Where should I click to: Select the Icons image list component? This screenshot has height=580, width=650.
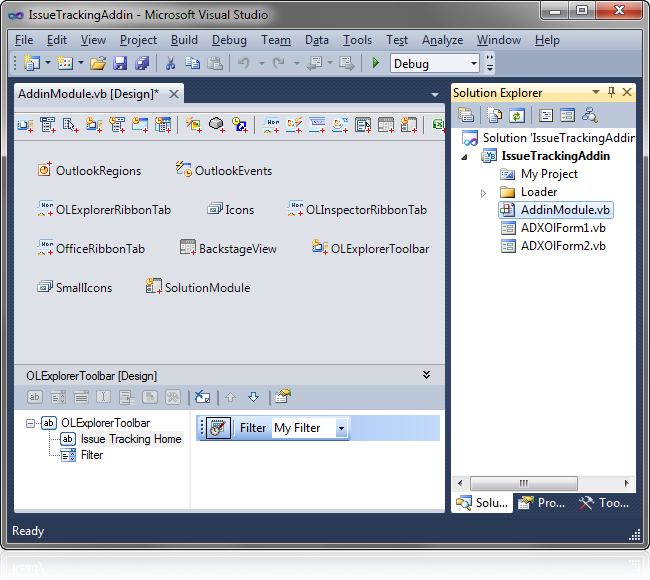pyautogui.click(x=230, y=209)
